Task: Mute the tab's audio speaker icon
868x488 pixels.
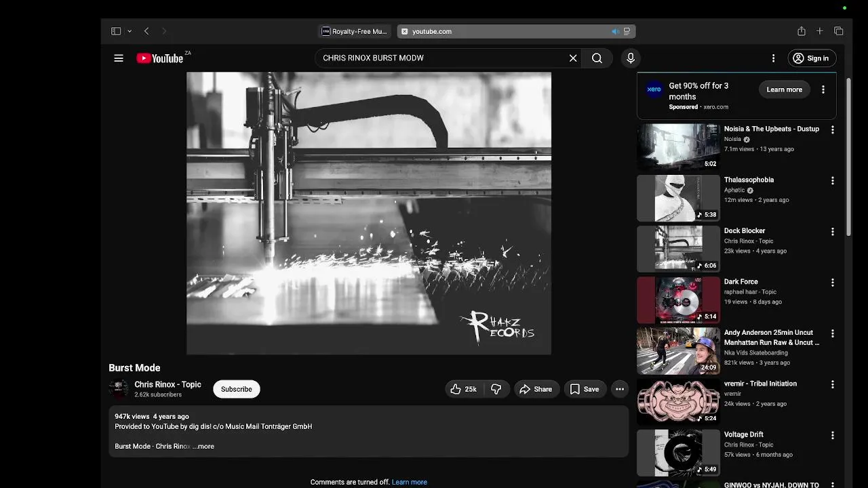Action: (x=615, y=31)
